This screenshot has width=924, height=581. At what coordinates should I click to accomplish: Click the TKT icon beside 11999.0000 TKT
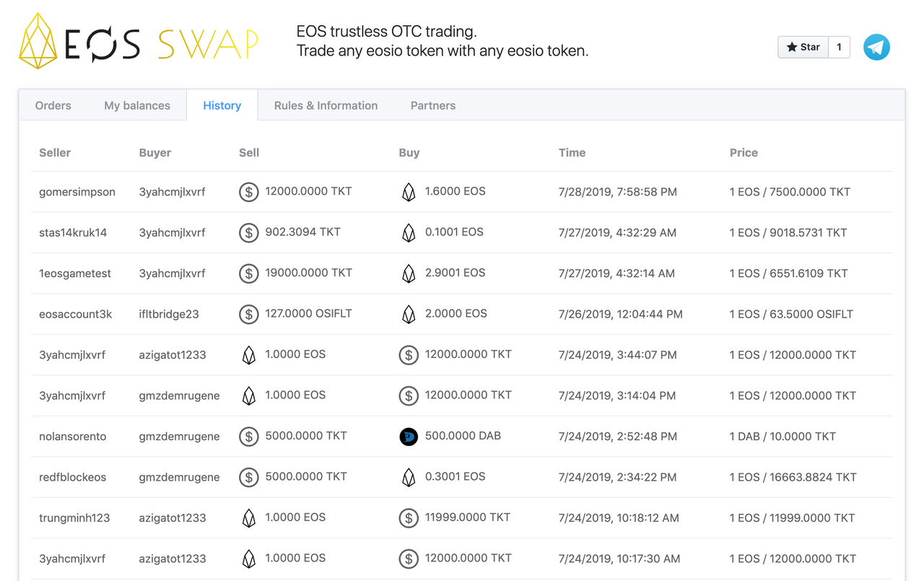point(409,518)
